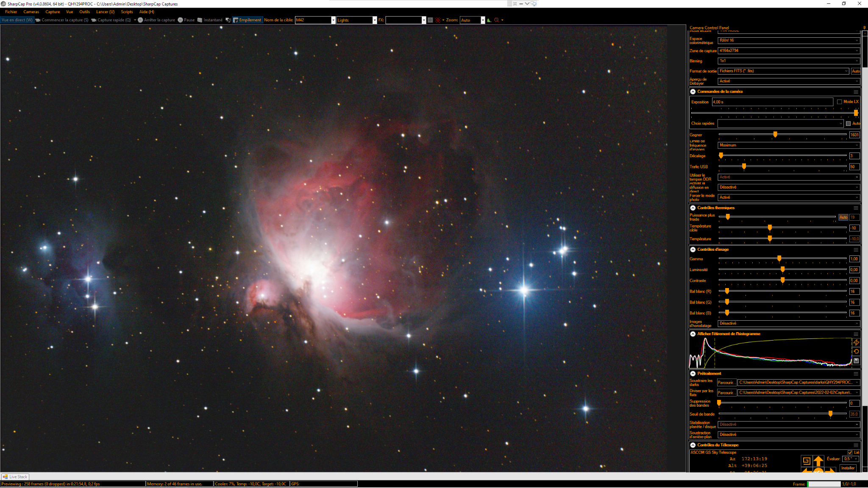This screenshot has width=868, height=488.
Task: Collapse the Contrôles thermiques section
Action: point(693,208)
